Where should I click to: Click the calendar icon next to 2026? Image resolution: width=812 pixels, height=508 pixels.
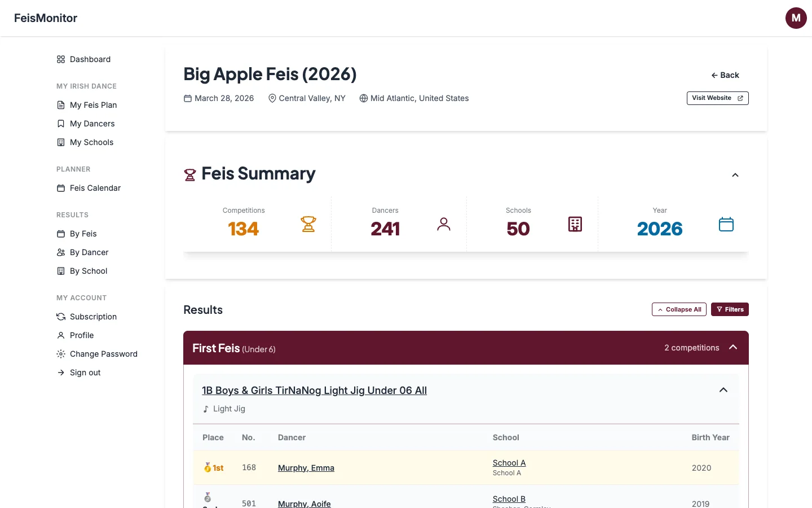pyautogui.click(x=726, y=224)
